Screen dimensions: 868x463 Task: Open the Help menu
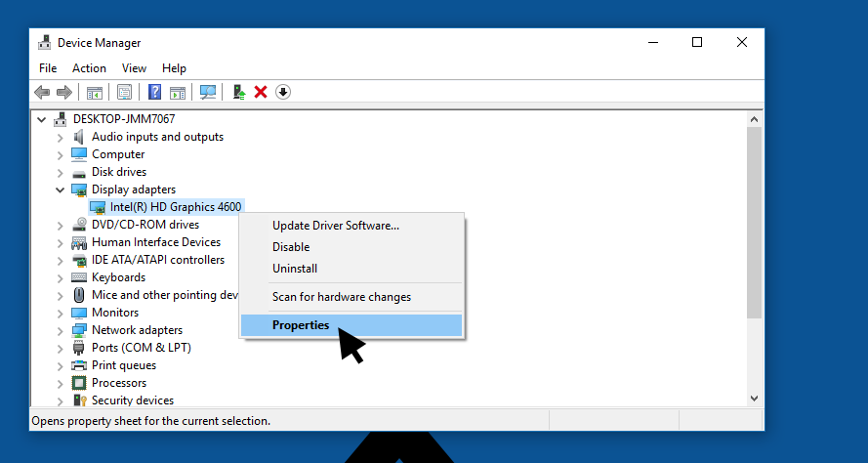[174, 68]
